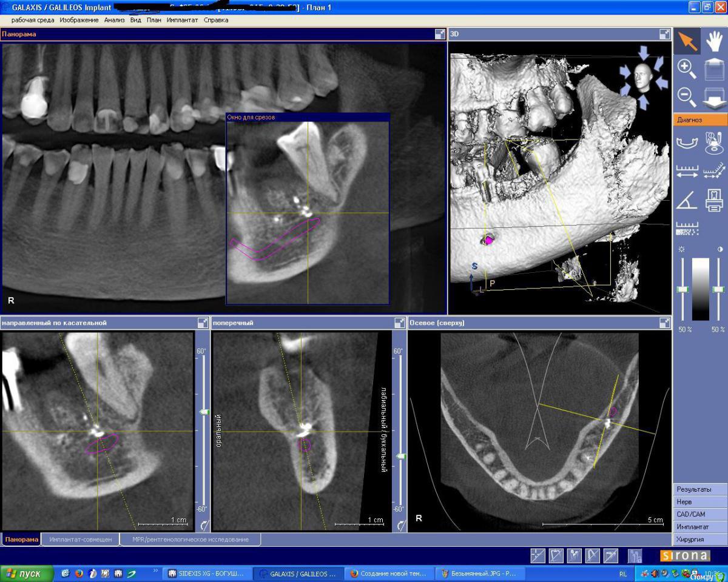
Task: Choose the distance measurement ruler tool
Action: [x=687, y=172]
